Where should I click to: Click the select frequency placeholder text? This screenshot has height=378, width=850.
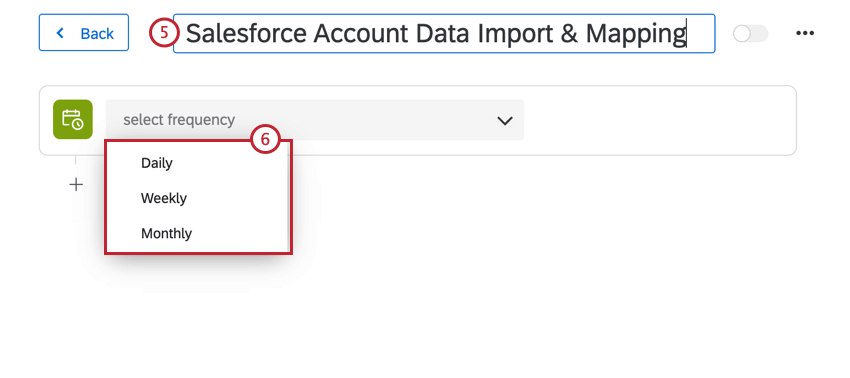tap(179, 120)
